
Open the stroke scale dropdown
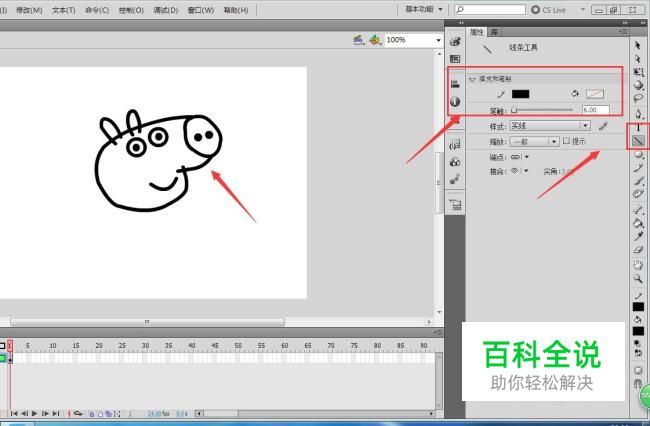coord(534,141)
